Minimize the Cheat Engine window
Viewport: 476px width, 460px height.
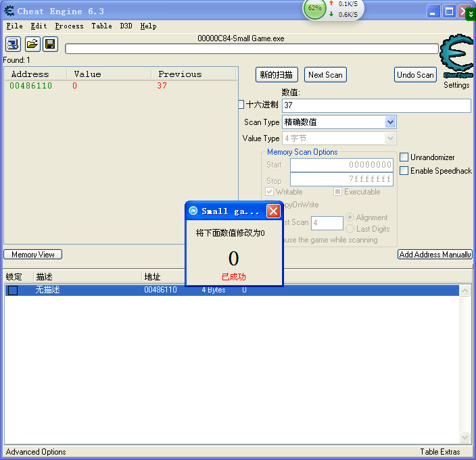pyautogui.click(x=433, y=11)
